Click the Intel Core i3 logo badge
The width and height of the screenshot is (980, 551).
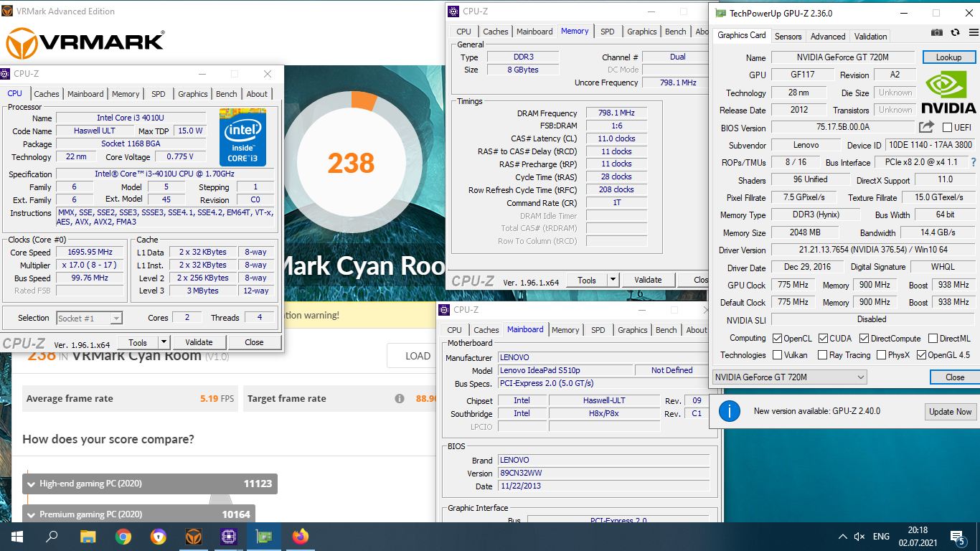tap(242, 137)
